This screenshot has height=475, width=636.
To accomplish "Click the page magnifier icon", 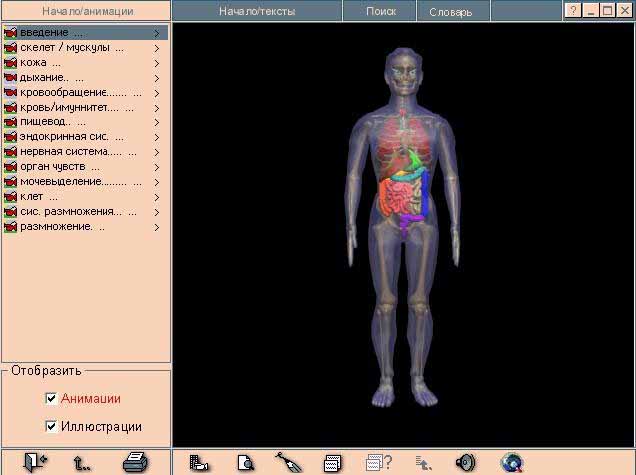I will (246, 462).
